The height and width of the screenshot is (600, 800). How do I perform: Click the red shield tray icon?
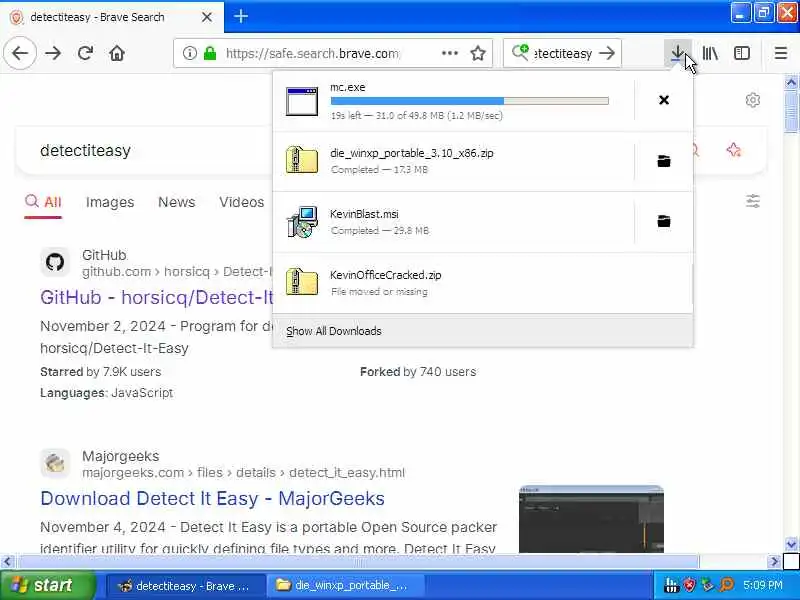pos(689,585)
